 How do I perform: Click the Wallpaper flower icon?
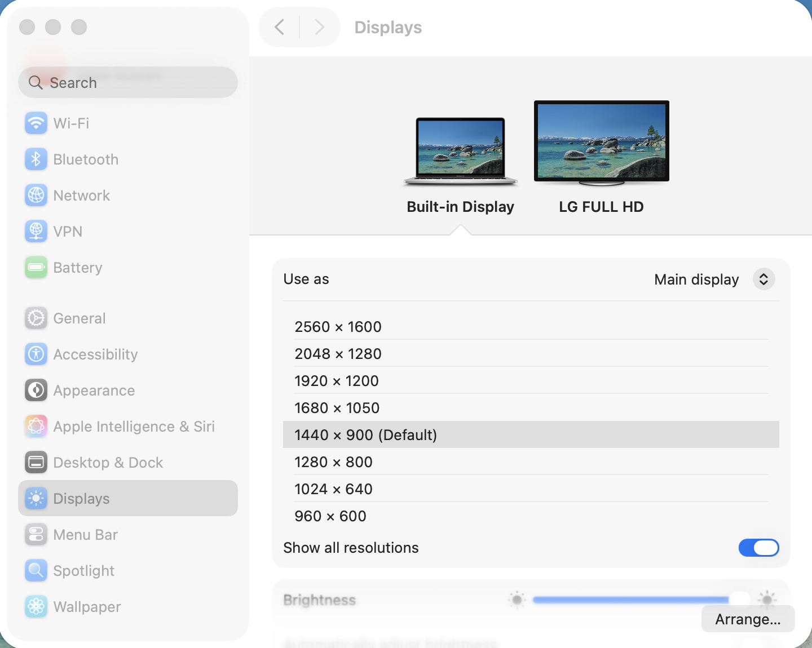[x=36, y=607]
